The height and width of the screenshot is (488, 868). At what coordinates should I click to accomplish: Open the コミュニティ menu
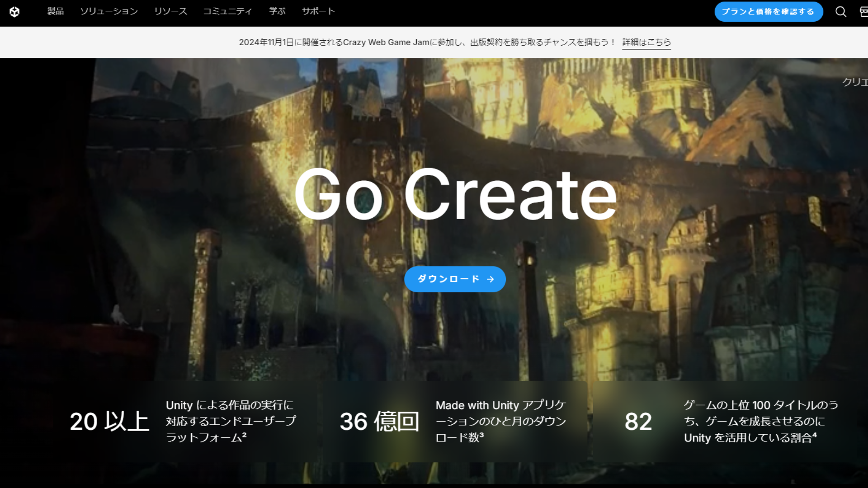point(227,11)
